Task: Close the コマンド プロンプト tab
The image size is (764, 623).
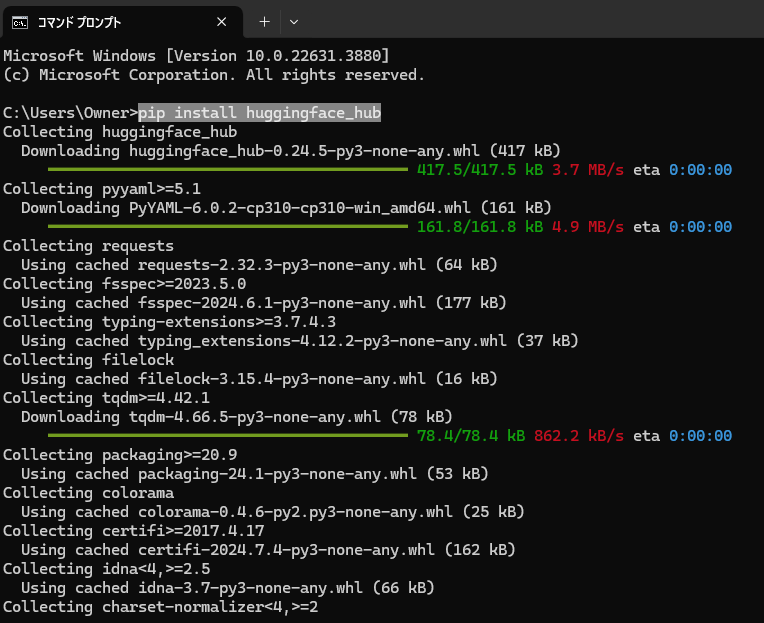Action: (x=222, y=22)
